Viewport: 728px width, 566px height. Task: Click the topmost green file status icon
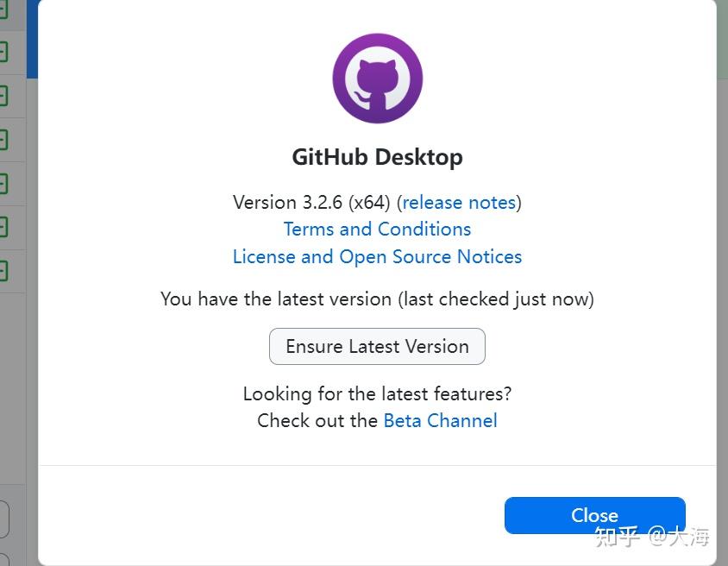(3, 11)
